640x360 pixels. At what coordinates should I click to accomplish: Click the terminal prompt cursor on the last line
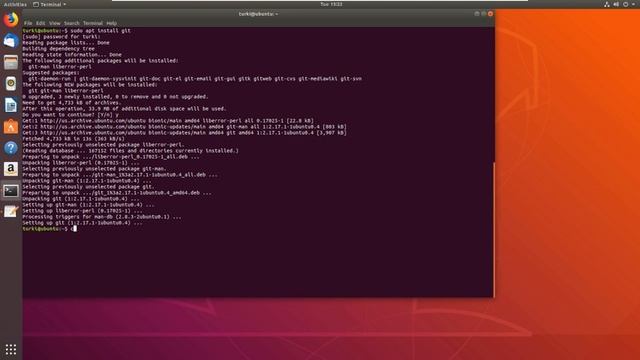tap(75, 229)
